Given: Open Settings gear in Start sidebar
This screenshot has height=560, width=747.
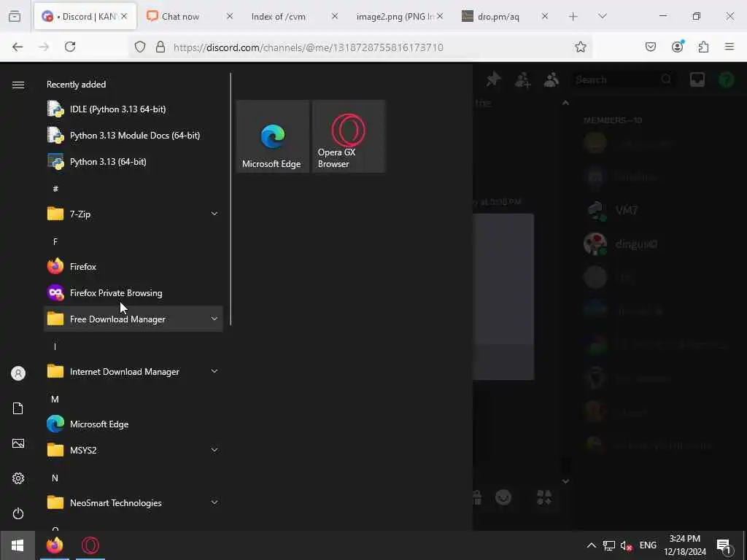Looking at the screenshot, I should (x=18, y=478).
